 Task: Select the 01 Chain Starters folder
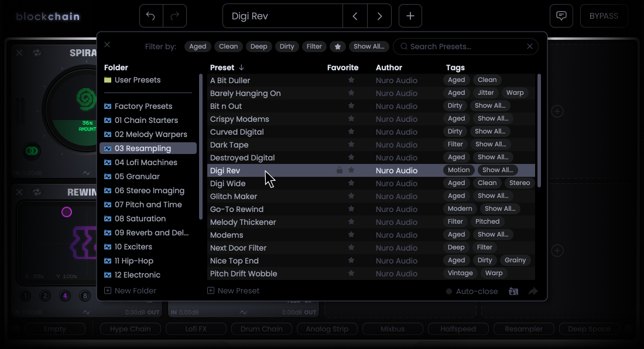tap(148, 120)
